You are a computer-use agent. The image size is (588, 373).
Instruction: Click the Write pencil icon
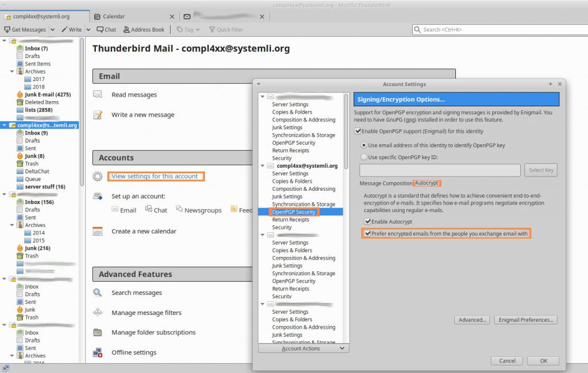64,29
